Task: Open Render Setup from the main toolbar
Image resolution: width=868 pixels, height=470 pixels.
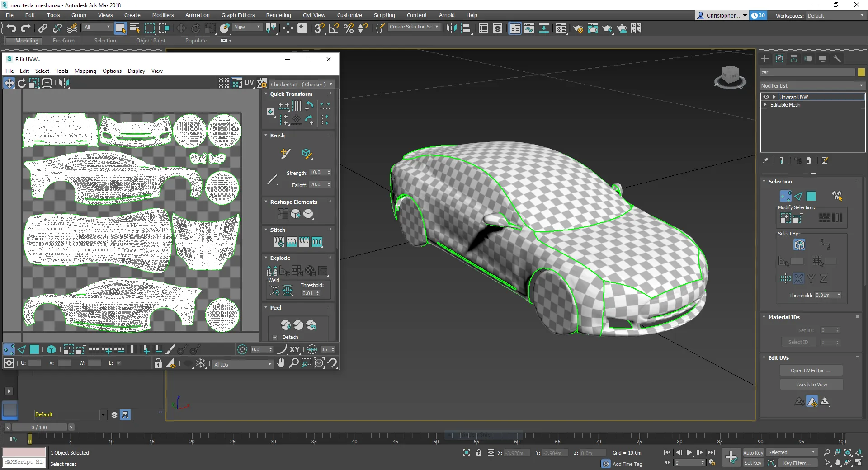Action: pyautogui.click(x=578, y=28)
